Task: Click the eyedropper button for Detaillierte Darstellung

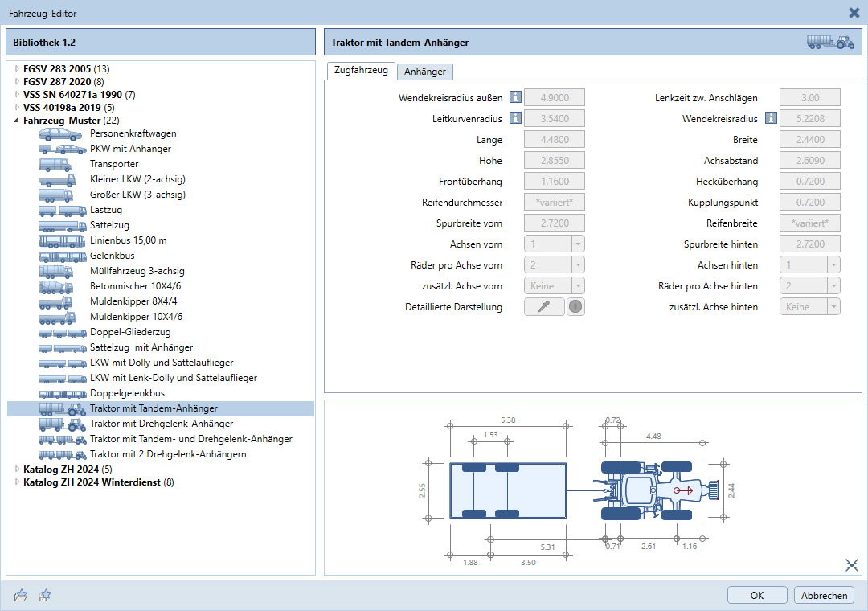Action: [x=544, y=306]
